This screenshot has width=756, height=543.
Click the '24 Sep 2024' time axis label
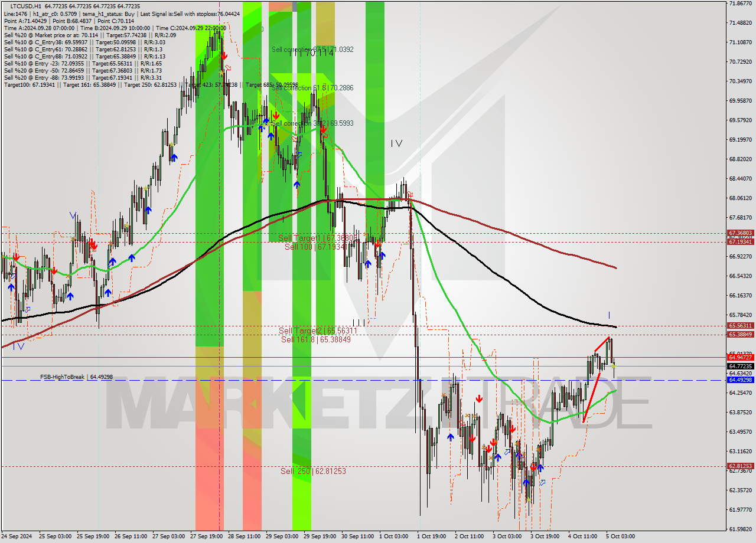(16, 537)
